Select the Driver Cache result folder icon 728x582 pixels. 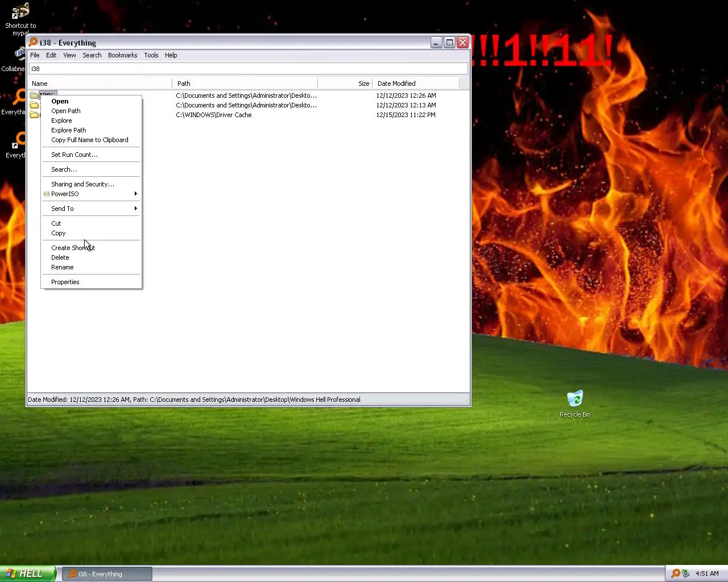pos(34,115)
